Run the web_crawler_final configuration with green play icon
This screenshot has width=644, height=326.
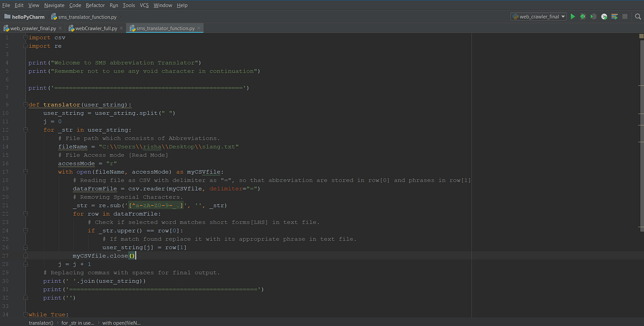point(572,16)
